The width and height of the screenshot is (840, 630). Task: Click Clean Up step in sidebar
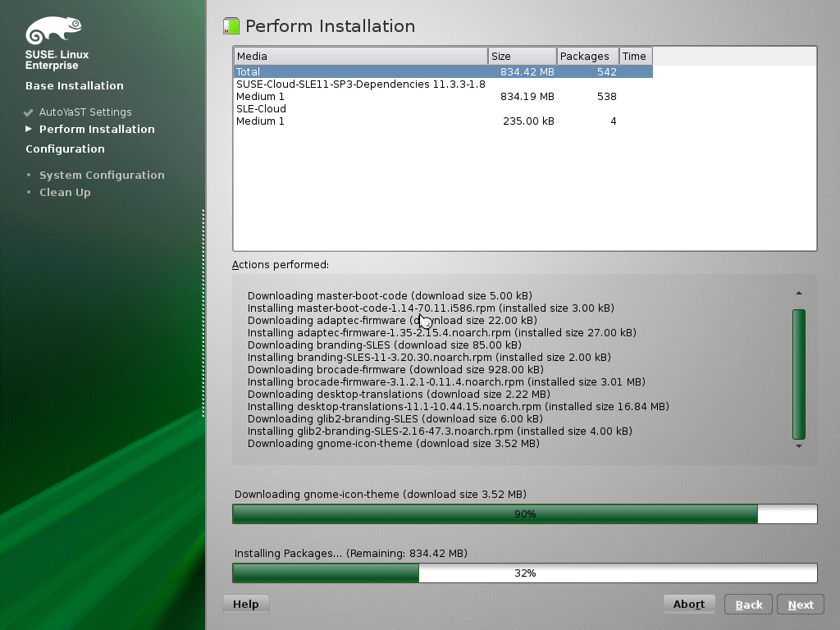coord(65,192)
